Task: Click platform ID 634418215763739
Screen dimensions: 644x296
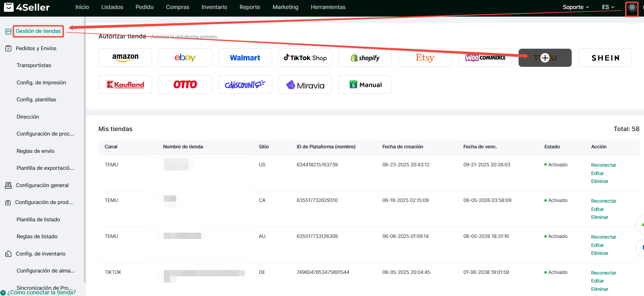Action: pyautogui.click(x=317, y=165)
